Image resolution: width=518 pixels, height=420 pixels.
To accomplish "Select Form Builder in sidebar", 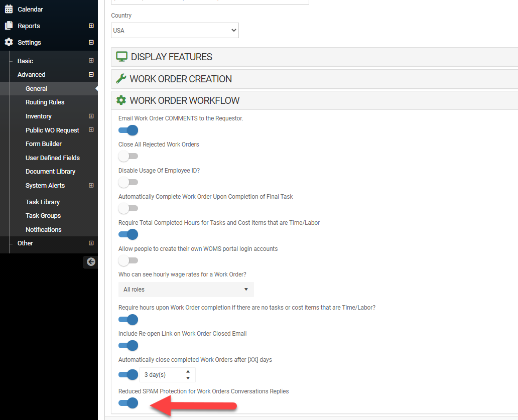I will [44, 144].
